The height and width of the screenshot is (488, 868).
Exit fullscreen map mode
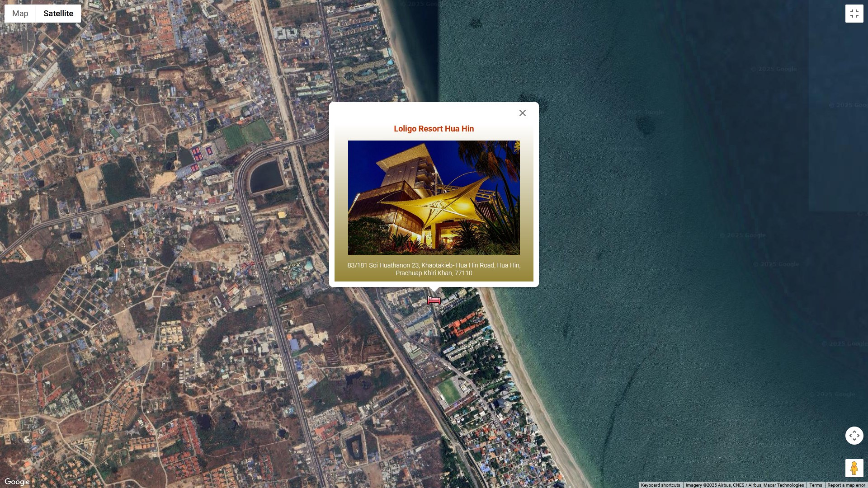pos(854,14)
